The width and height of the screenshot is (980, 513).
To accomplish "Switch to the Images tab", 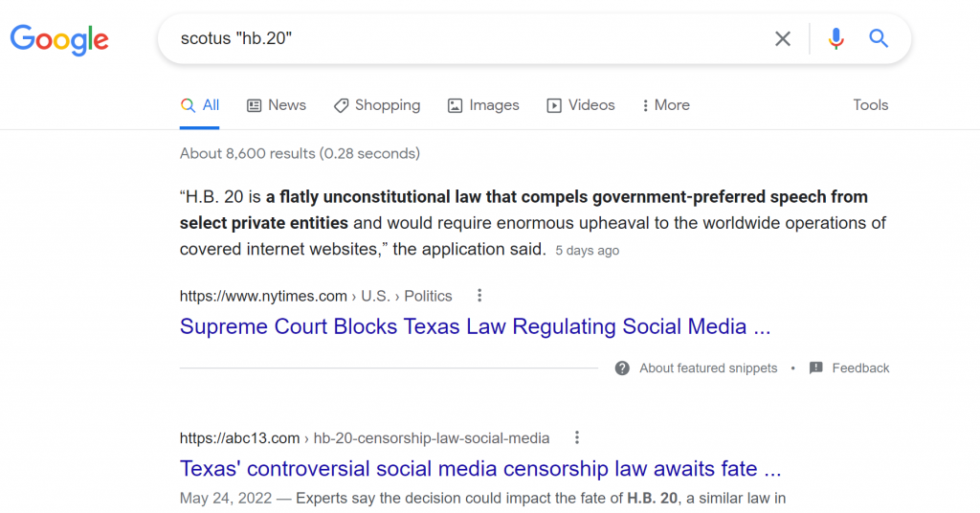I will (x=483, y=105).
